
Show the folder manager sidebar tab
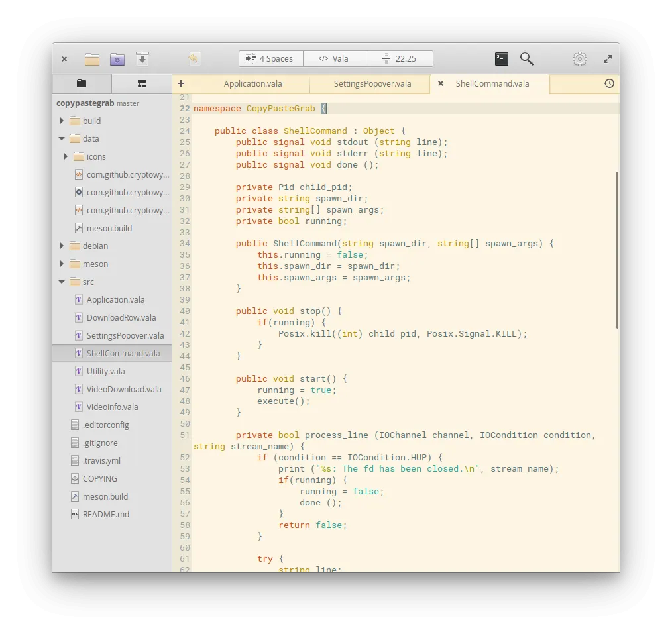(82, 83)
